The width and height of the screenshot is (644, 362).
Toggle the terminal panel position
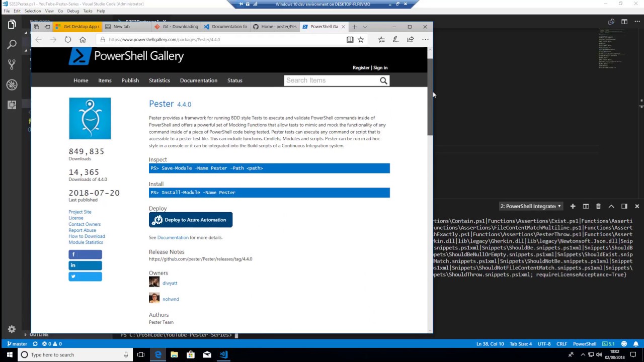point(624,206)
